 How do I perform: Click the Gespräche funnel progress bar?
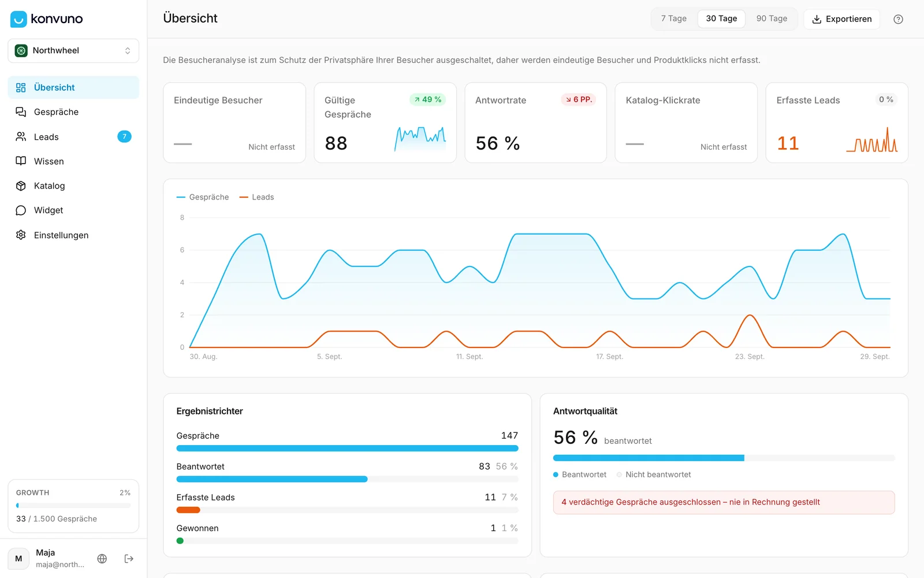click(x=347, y=448)
